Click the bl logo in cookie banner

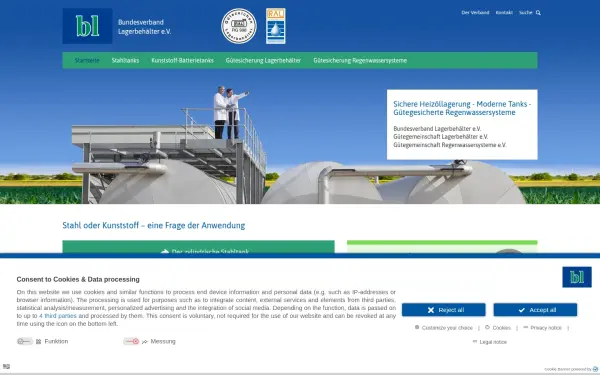pyautogui.click(x=577, y=277)
